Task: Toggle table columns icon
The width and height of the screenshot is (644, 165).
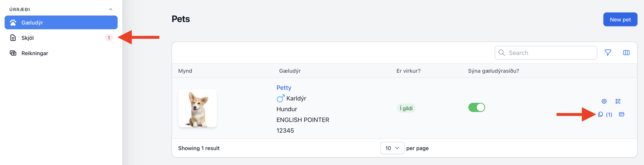Action: point(626,52)
